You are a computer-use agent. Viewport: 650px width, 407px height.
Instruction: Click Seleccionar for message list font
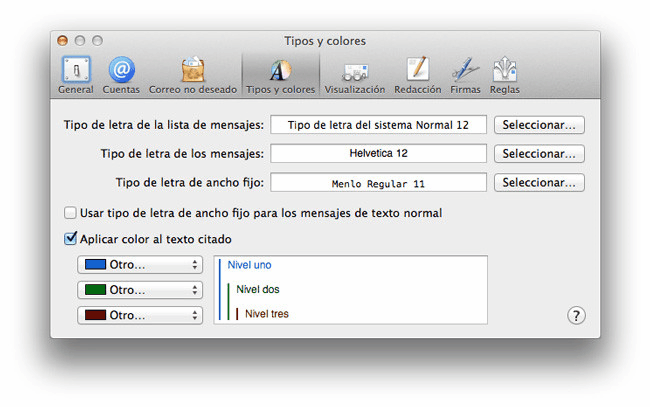[x=539, y=125]
